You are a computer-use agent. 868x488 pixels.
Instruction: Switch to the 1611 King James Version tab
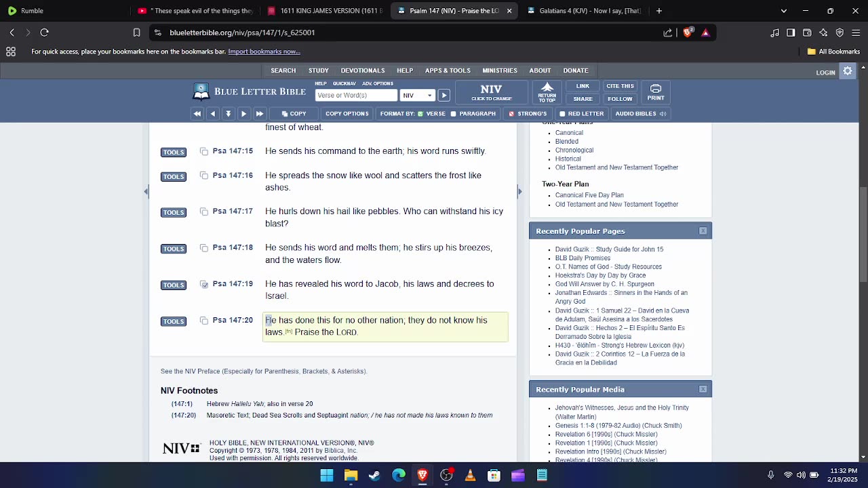(324, 11)
